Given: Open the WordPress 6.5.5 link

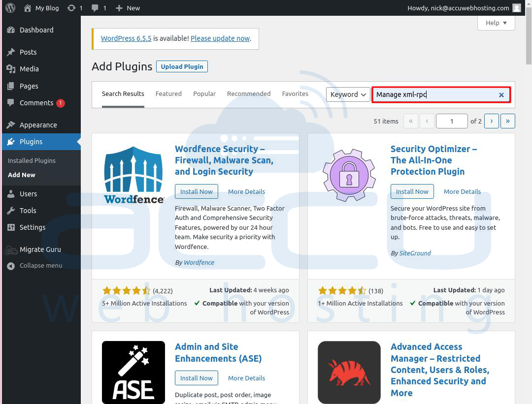Looking at the screenshot, I should (x=126, y=38).
